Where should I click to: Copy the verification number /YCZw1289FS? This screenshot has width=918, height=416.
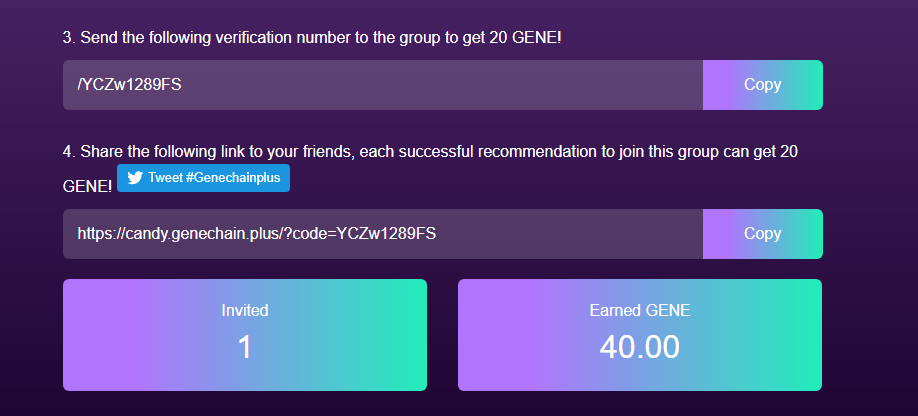point(762,85)
